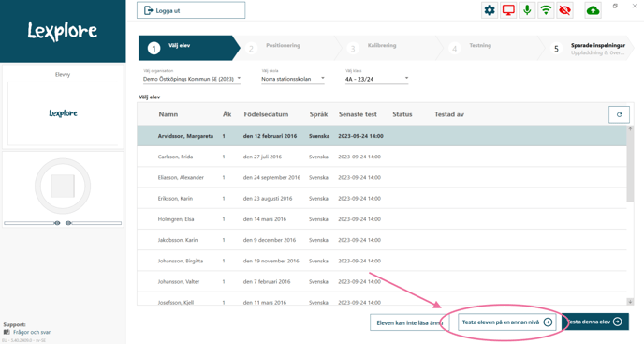Sort by the Födelsedatum column header
644x344 pixels.
(x=266, y=114)
